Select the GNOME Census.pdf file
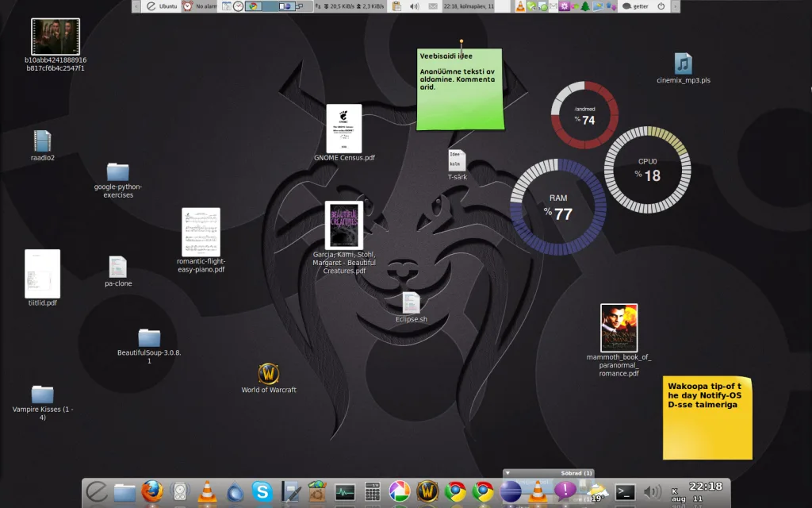812x508 pixels. 344,129
